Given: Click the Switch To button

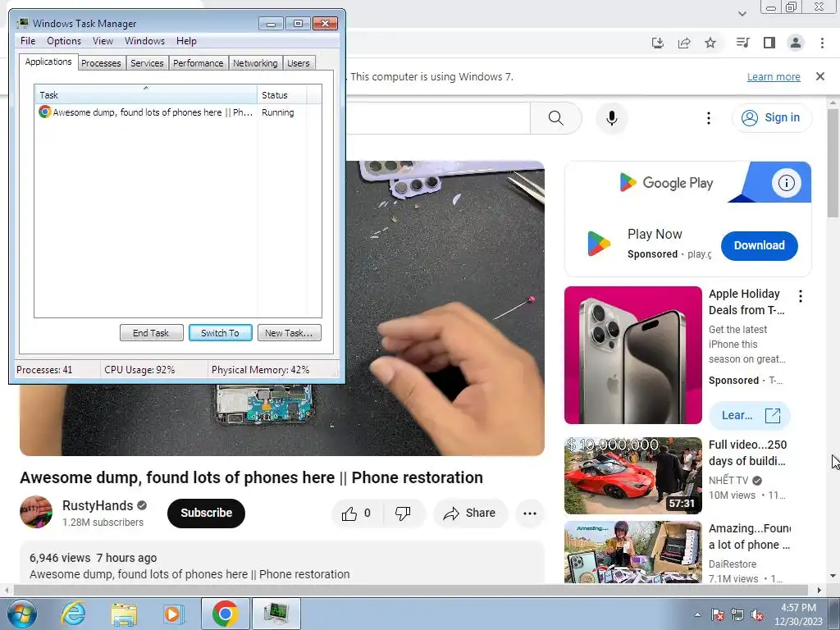Looking at the screenshot, I should pyautogui.click(x=220, y=333).
